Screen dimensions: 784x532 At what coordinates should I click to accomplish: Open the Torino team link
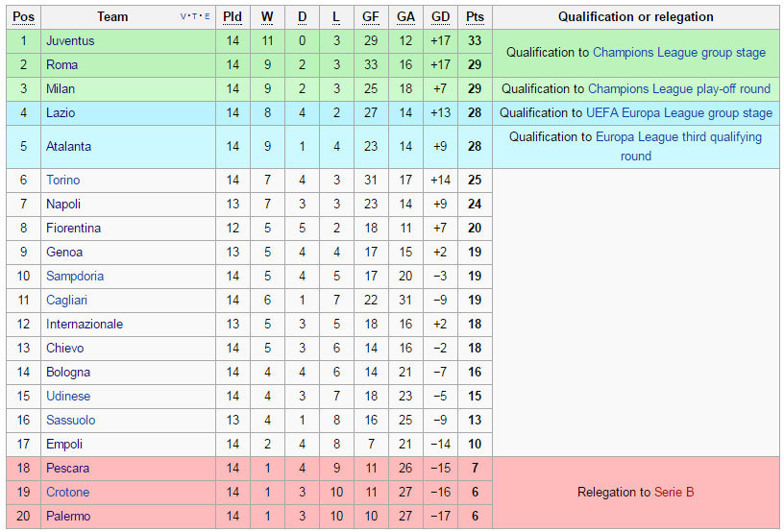click(63, 181)
